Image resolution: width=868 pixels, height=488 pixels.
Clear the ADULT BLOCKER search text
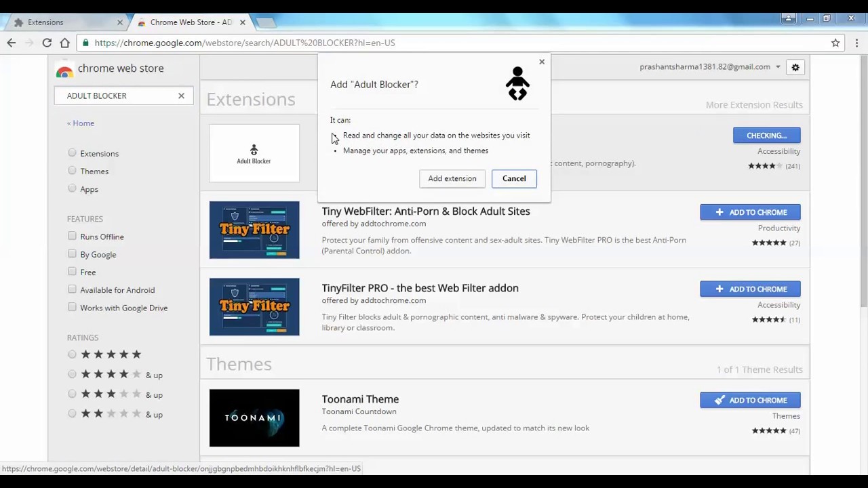(x=181, y=96)
